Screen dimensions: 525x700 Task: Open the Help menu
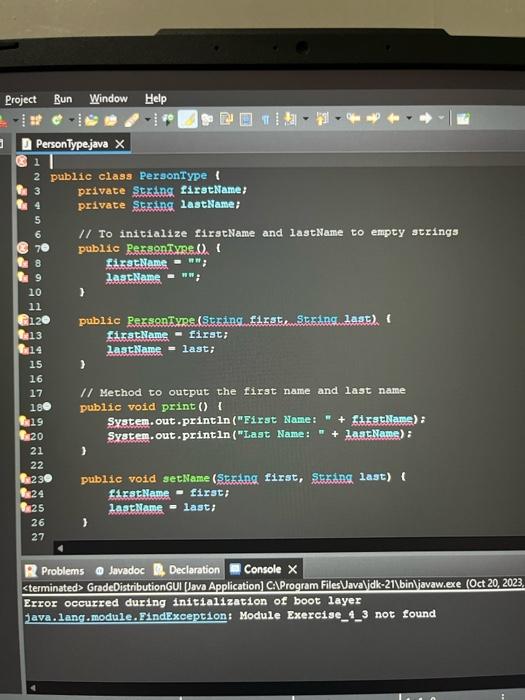click(155, 98)
